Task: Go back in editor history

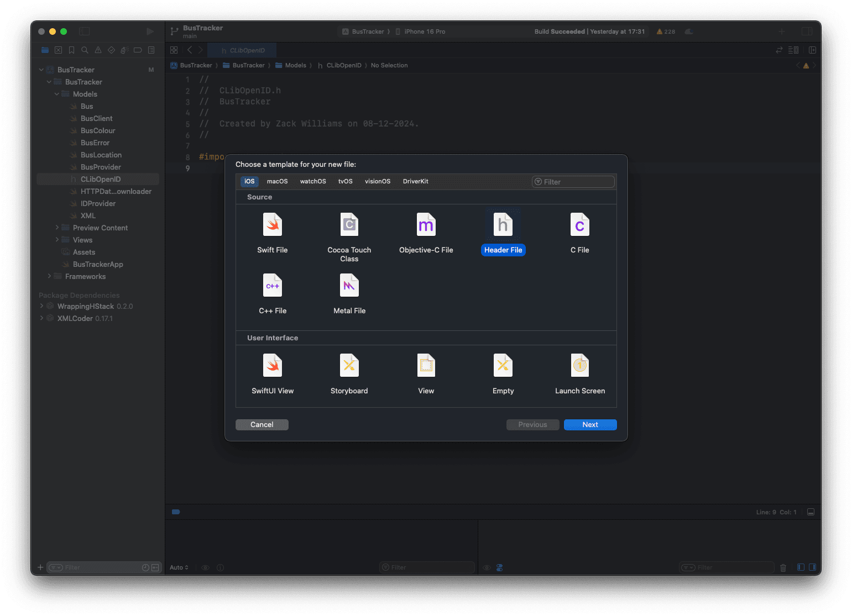Action: (190, 50)
